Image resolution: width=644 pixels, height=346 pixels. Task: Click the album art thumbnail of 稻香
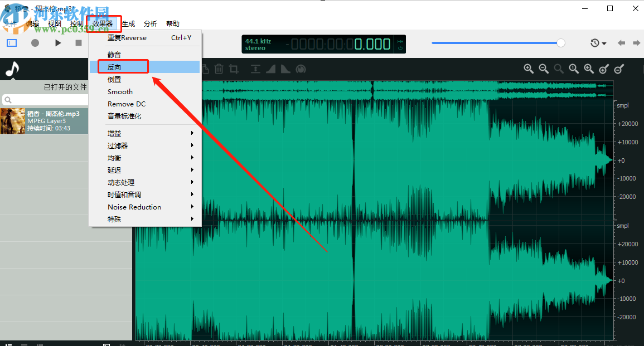(x=13, y=121)
